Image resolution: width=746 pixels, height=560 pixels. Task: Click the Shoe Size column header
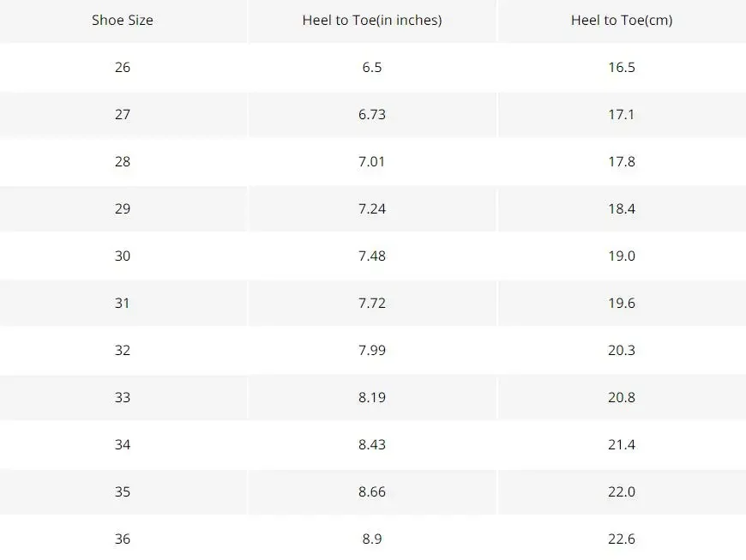point(123,21)
